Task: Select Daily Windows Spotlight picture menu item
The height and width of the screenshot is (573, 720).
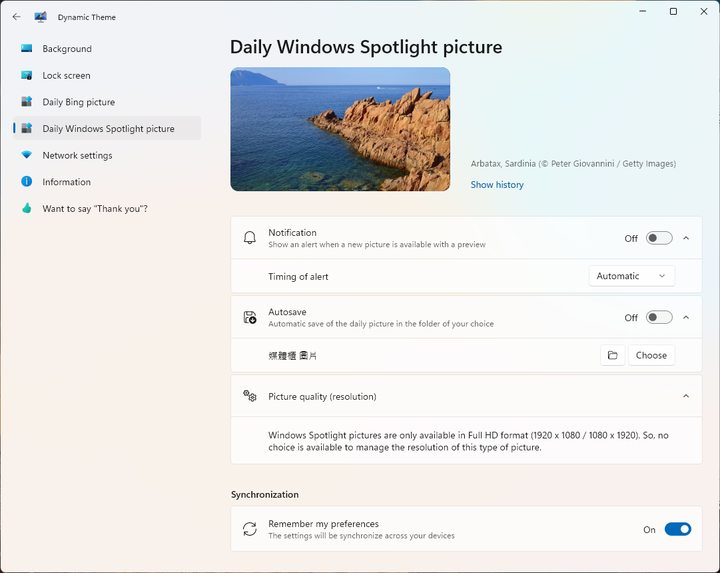Action: pyautogui.click(x=107, y=129)
